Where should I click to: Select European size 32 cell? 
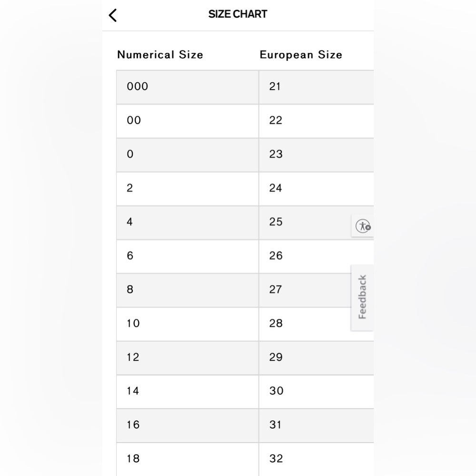317,459
